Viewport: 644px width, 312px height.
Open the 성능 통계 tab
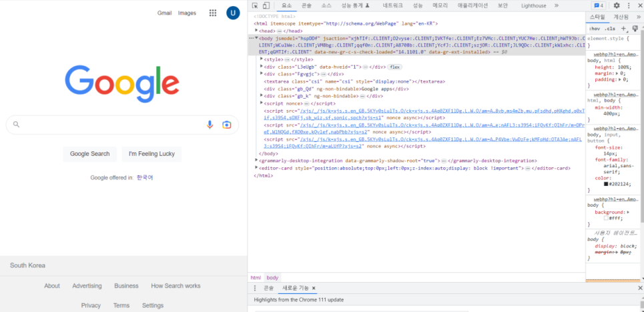click(x=355, y=6)
